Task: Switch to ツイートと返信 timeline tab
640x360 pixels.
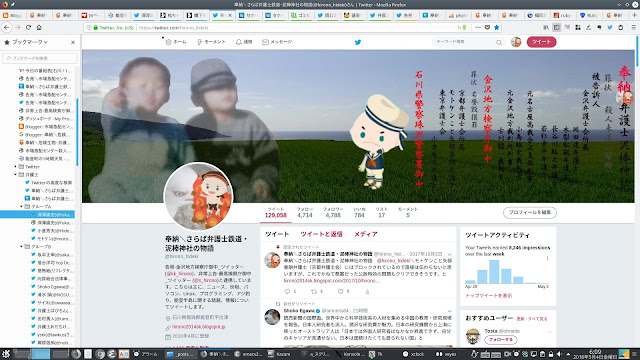Action: (x=321, y=234)
